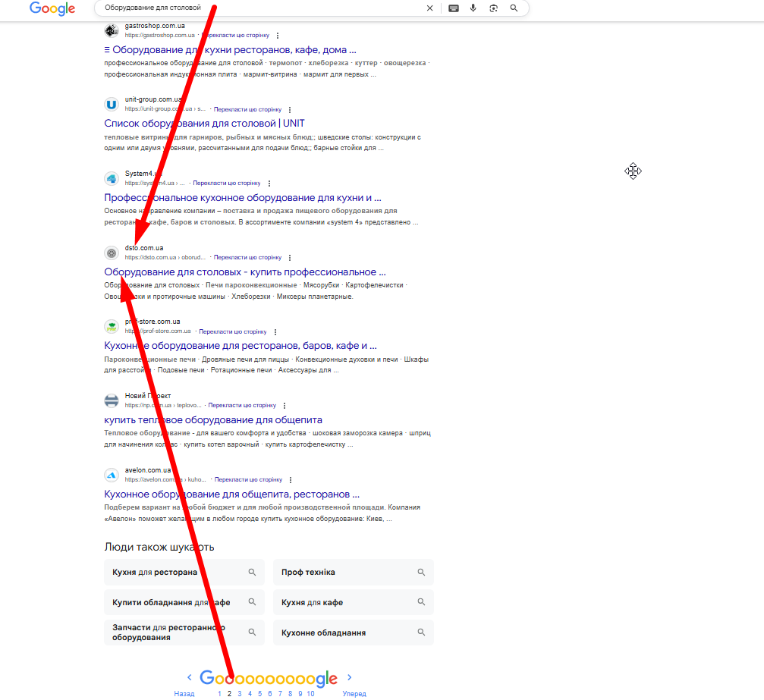
Task: Open three-dot menu for unit-group result
Action: click(290, 110)
